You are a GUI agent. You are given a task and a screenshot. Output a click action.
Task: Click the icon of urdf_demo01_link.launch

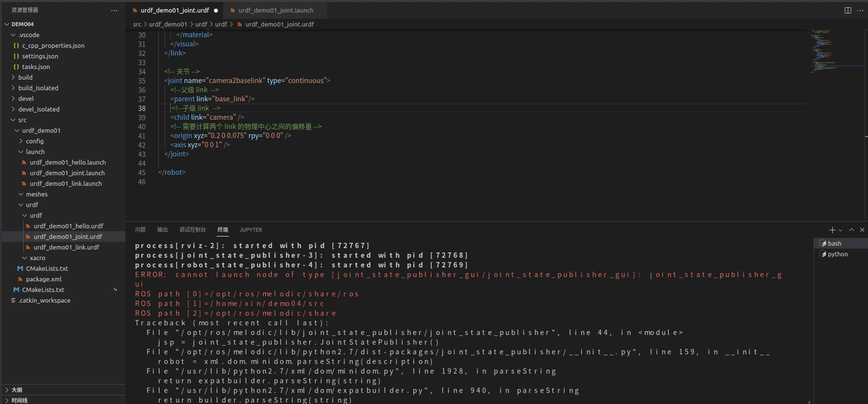click(24, 183)
